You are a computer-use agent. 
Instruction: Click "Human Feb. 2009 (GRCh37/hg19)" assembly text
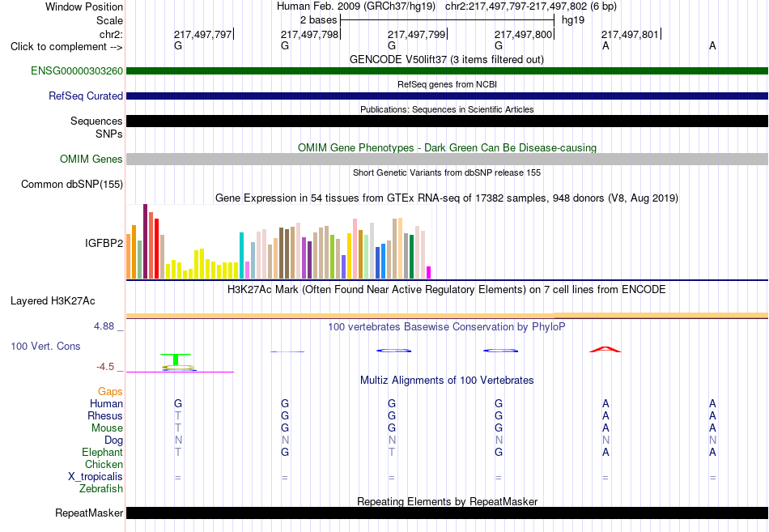(356, 6)
